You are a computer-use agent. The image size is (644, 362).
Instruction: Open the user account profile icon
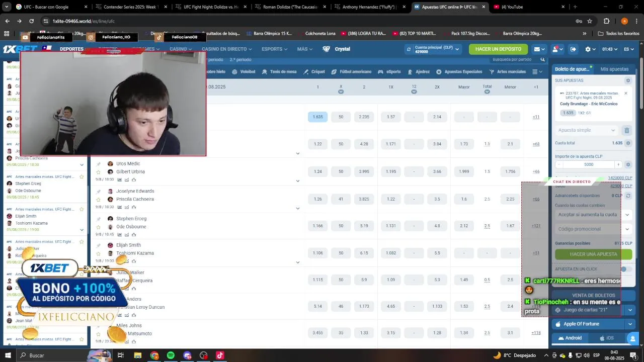pyautogui.click(x=557, y=49)
